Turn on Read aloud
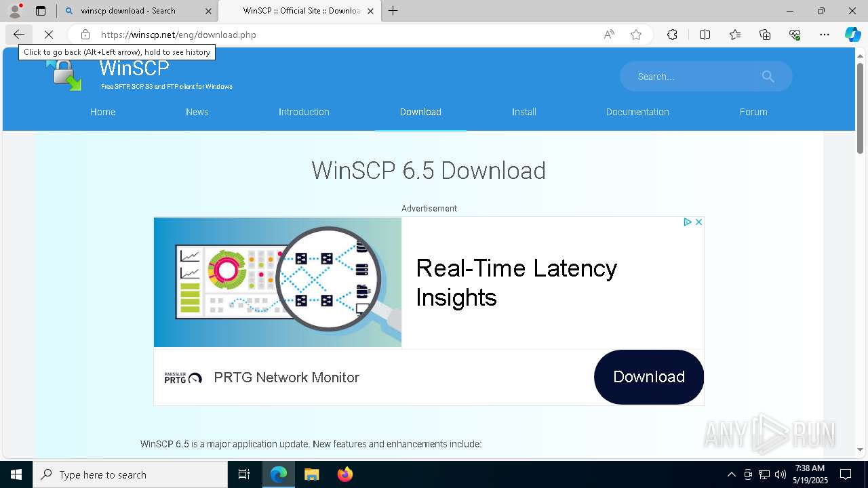 pos(609,35)
